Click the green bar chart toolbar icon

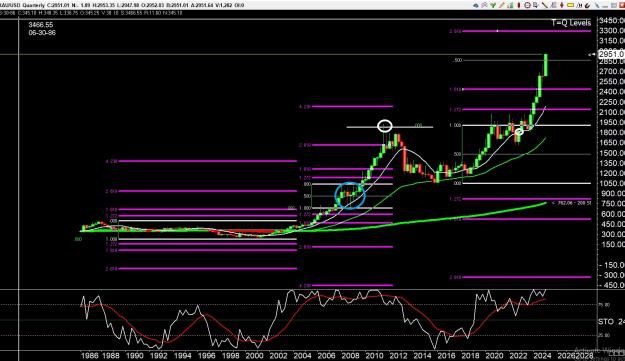coord(510,5)
